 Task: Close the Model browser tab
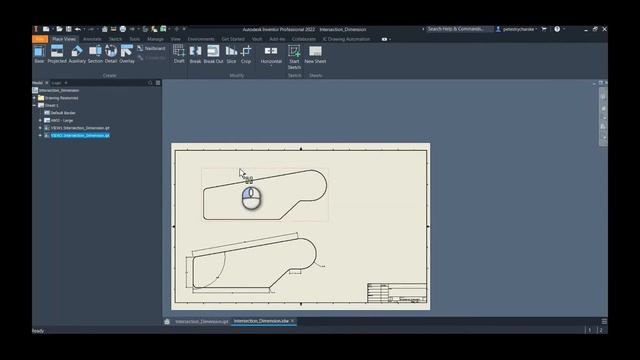pos(47,83)
